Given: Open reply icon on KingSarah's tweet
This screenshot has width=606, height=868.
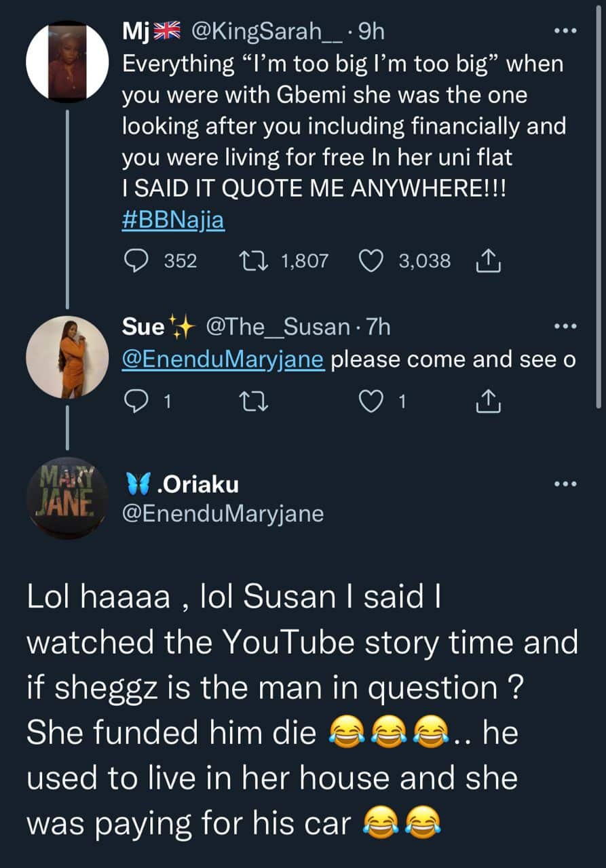Looking at the screenshot, I should (138, 260).
